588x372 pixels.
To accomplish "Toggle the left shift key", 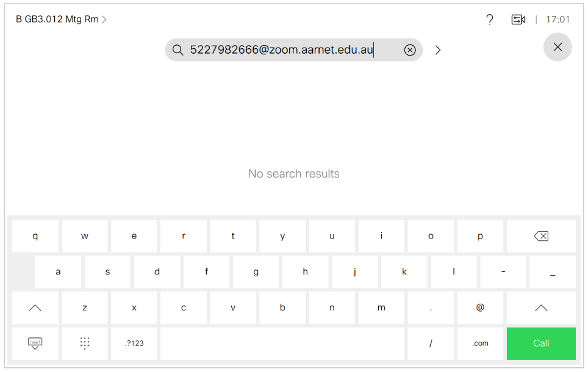I will tap(35, 308).
